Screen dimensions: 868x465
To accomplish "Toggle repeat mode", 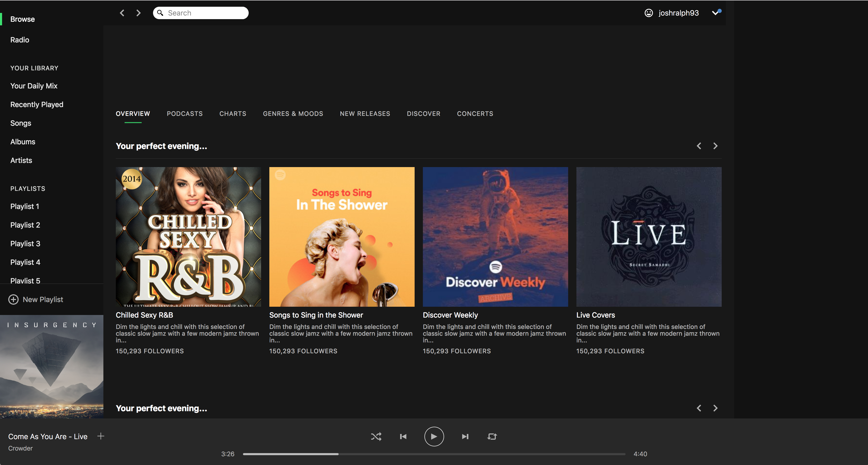I will pos(492,436).
